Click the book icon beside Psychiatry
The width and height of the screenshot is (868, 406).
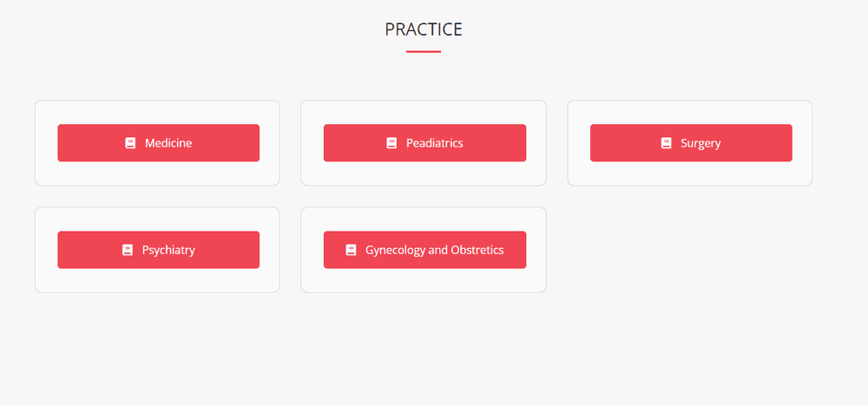click(128, 250)
